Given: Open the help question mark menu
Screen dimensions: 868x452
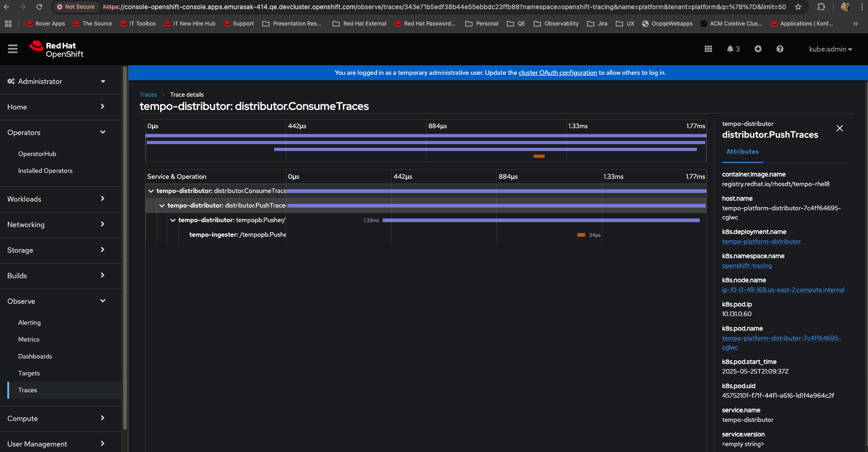Looking at the screenshot, I should pos(780,49).
